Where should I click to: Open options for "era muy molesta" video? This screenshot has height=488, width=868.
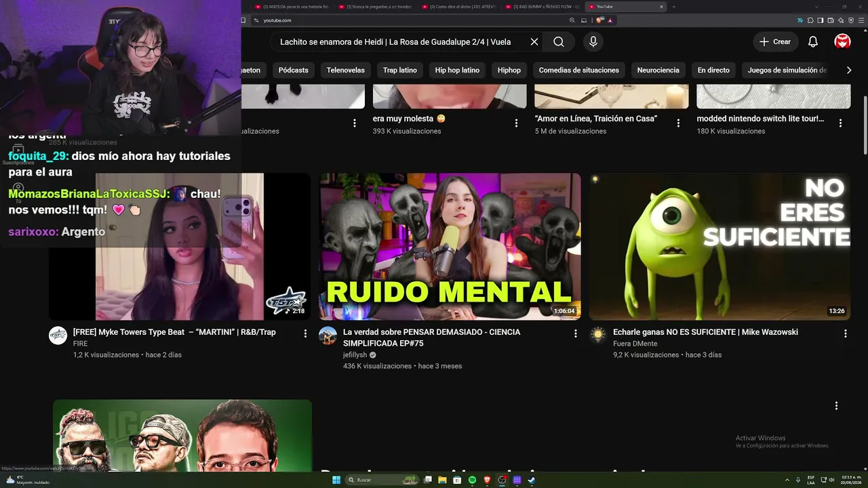coord(516,123)
